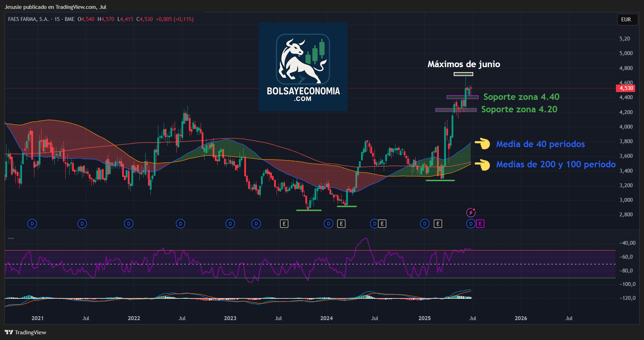Click the pointing hand beside Media de 40 periodos
This screenshot has height=340, width=644.
tap(482, 144)
